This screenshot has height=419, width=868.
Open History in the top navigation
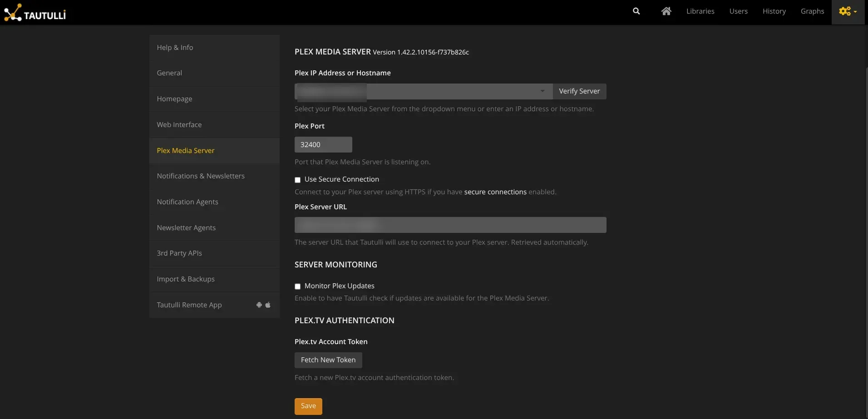774,11
